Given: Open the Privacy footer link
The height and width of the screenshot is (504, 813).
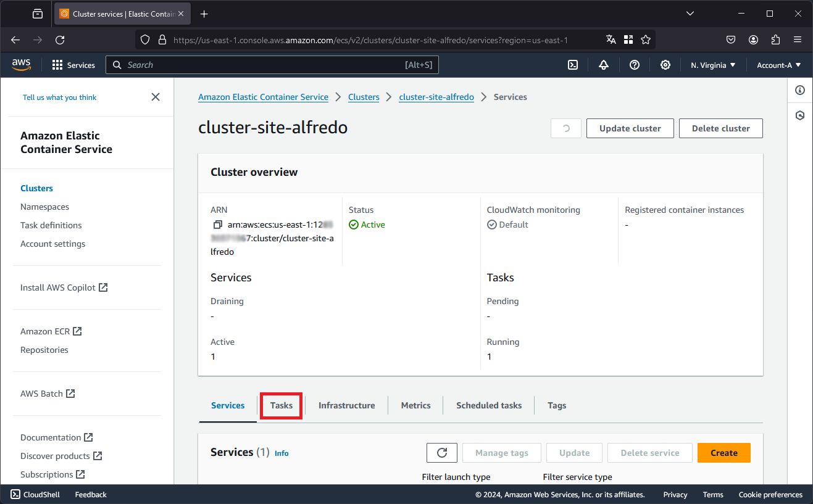Looking at the screenshot, I should (x=675, y=495).
